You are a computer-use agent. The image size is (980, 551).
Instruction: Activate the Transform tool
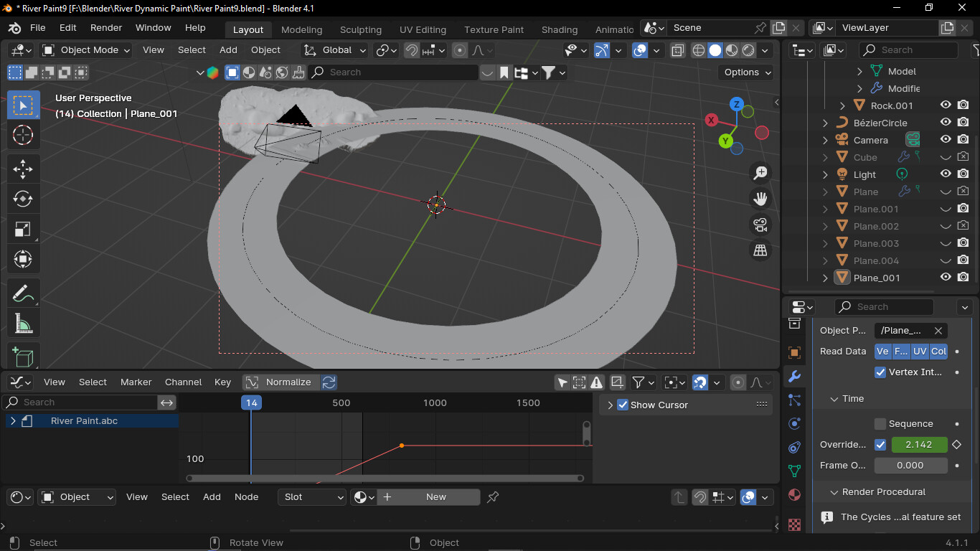coord(23,259)
